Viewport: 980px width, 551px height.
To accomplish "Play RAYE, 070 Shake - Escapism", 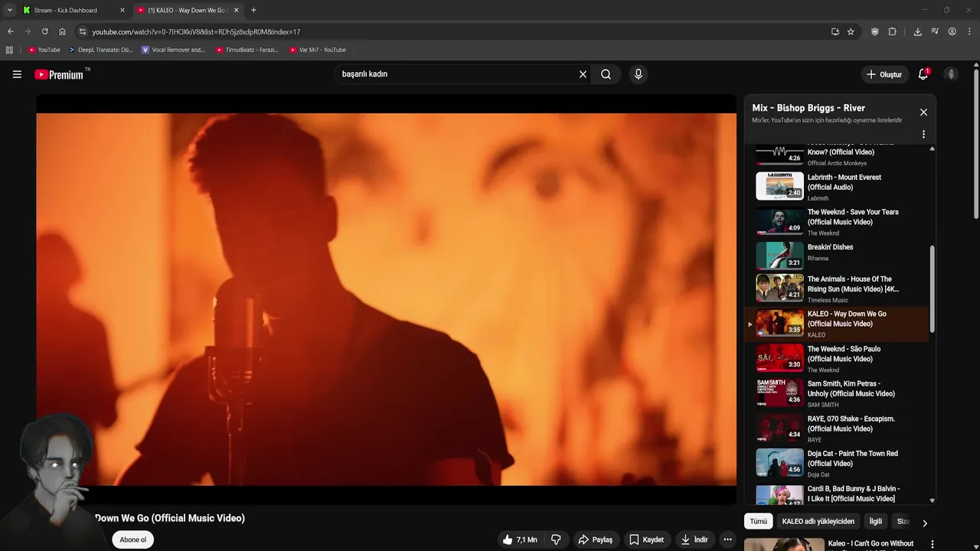I will [x=836, y=429].
